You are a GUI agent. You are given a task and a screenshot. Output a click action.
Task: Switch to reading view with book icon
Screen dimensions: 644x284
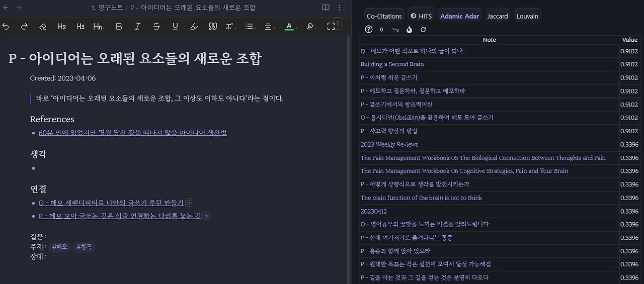tap(326, 8)
